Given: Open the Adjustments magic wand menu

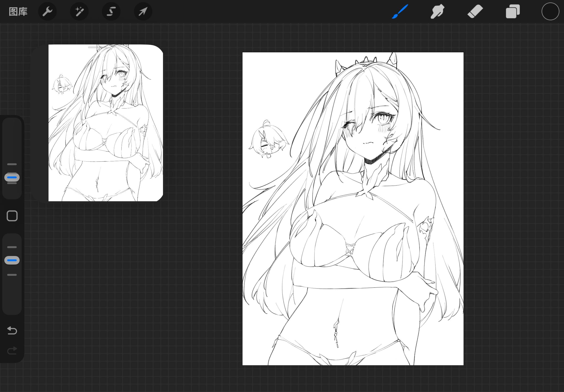Looking at the screenshot, I should [x=79, y=11].
